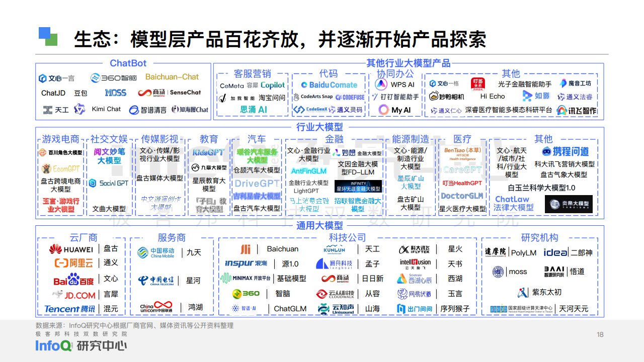Image resolution: width=644 pixels, height=362 pixels.
Task: Click the 达摩院 logo beside PolyLM
Action: 496,252
